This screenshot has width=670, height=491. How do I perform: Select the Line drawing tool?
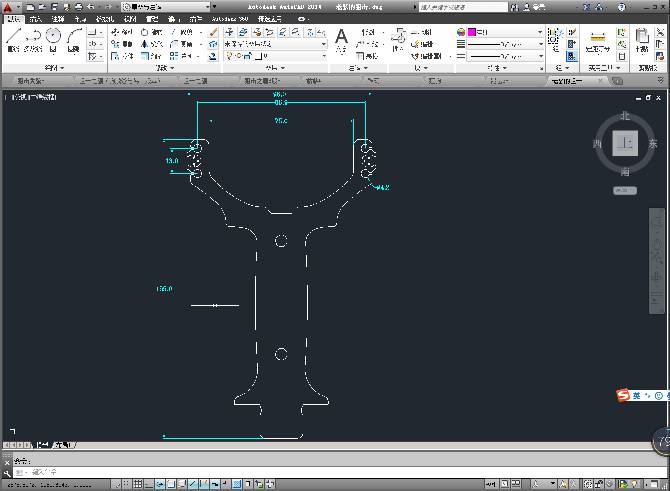[x=13, y=40]
